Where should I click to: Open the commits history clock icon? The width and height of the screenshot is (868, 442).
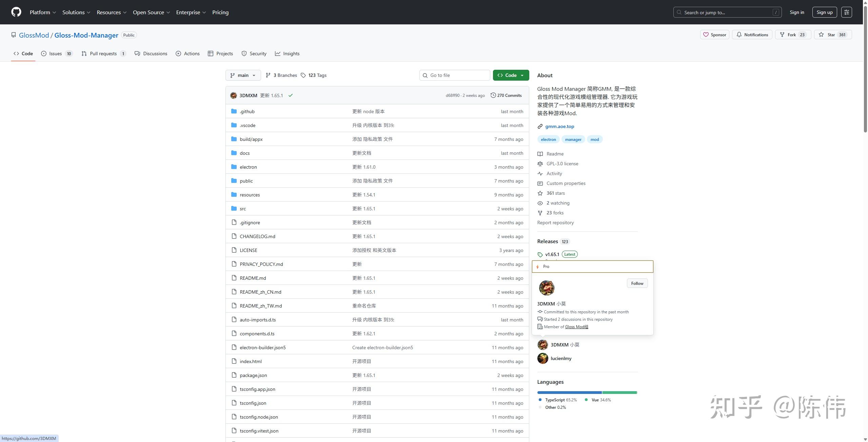click(493, 95)
